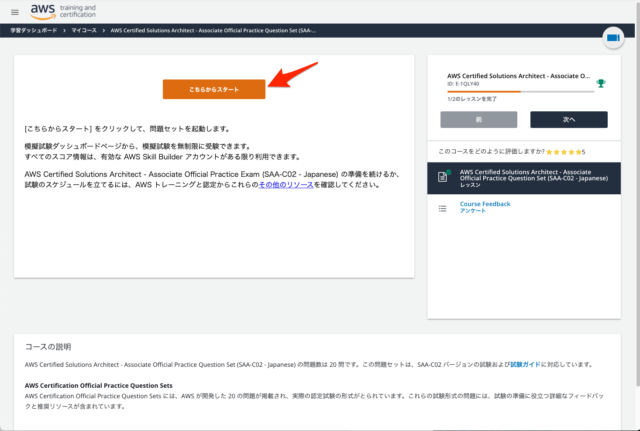This screenshot has width=640, height=431.
Task: Click the AWS Certification Official Practice Question Sets heading
Action: 98,385
